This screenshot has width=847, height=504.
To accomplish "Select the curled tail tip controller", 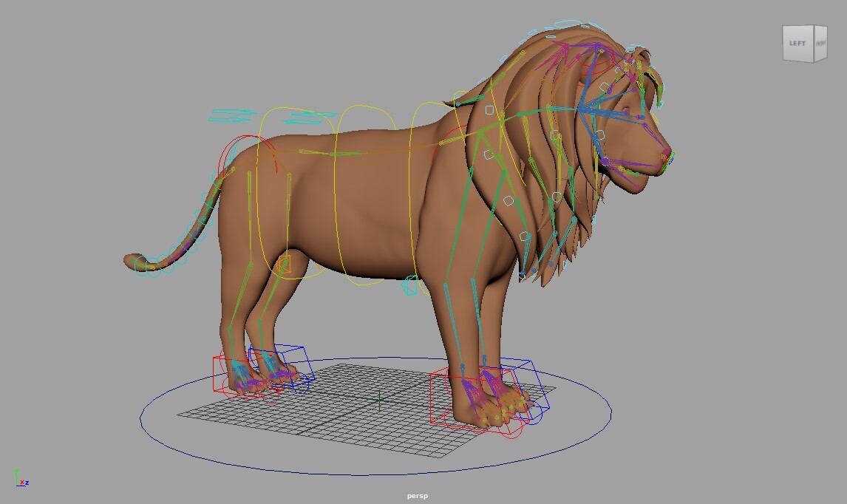I will 140,265.
